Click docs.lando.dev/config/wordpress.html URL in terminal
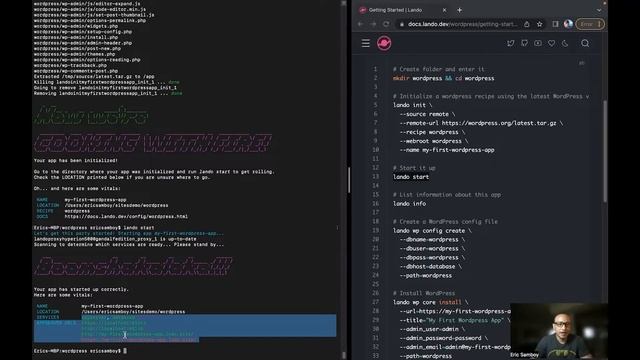 tap(126, 217)
